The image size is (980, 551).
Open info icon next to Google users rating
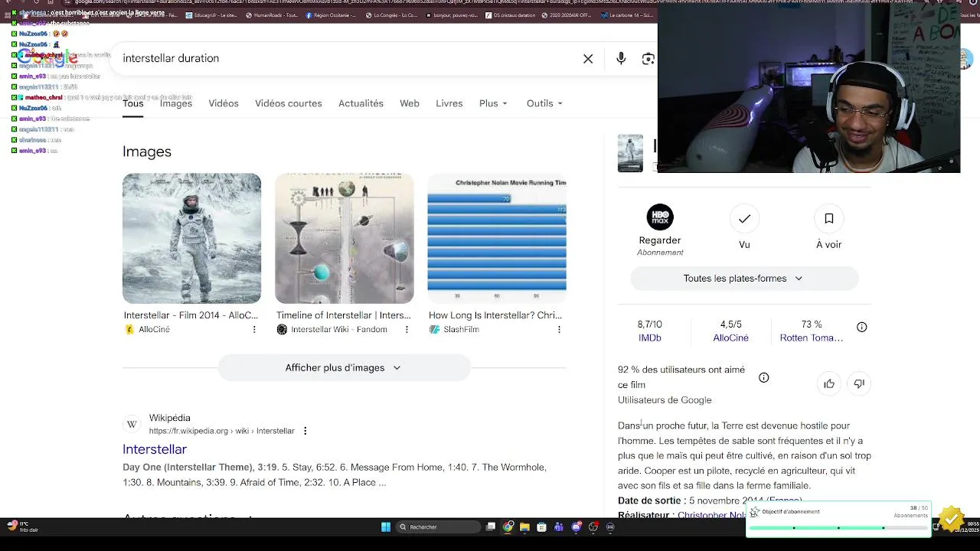(x=763, y=377)
